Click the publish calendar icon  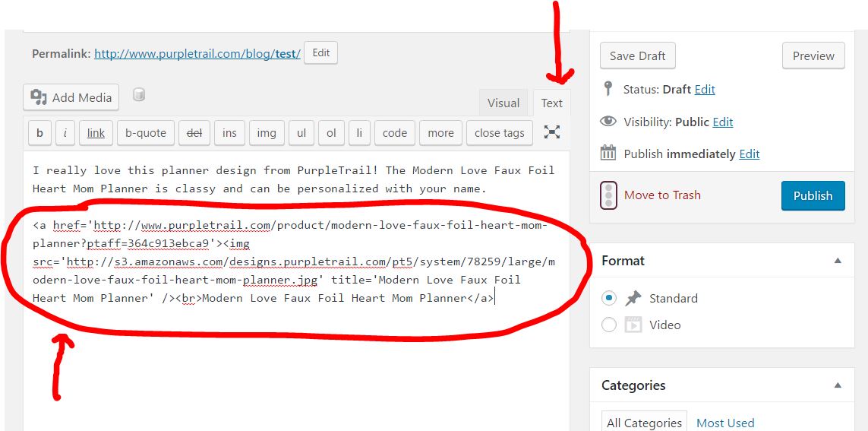pos(608,152)
